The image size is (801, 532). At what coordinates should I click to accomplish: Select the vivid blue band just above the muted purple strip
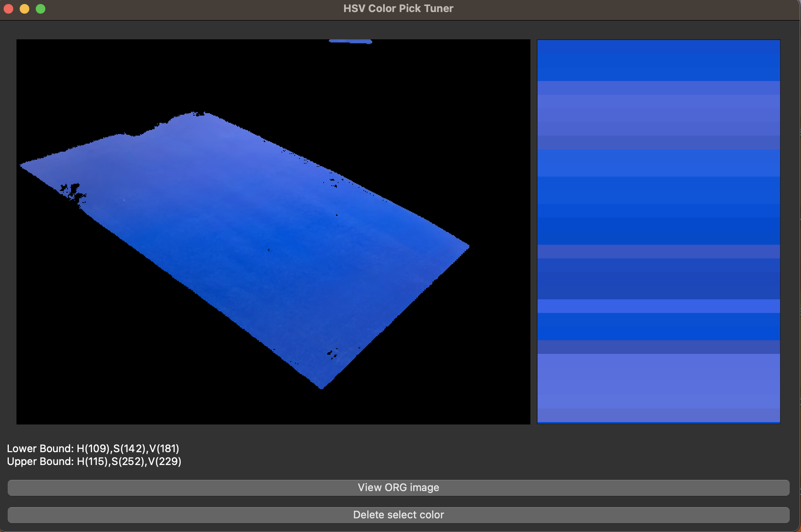[x=658, y=326]
